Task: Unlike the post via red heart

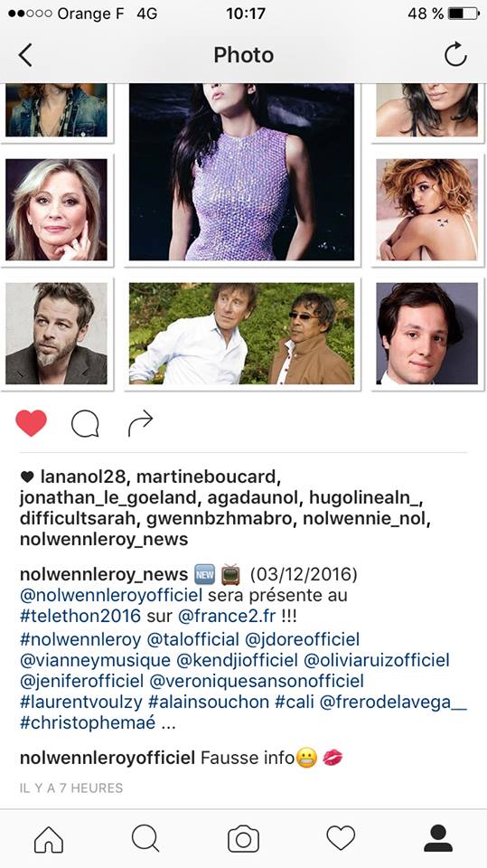Action: click(x=31, y=423)
